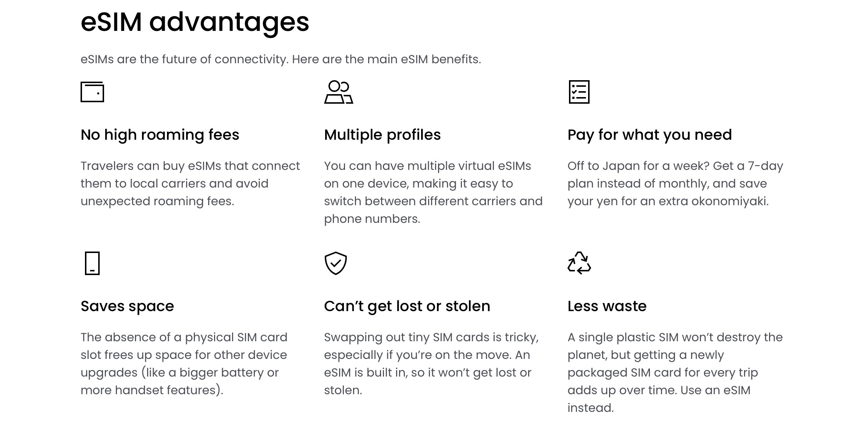Click the Pay for what you need heading
Image resolution: width=868 pixels, height=424 pixels.
[x=650, y=135]
